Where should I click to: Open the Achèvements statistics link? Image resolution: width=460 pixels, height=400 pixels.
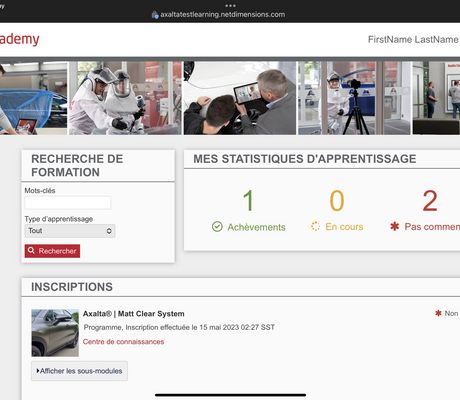click(x=256, y=227)
